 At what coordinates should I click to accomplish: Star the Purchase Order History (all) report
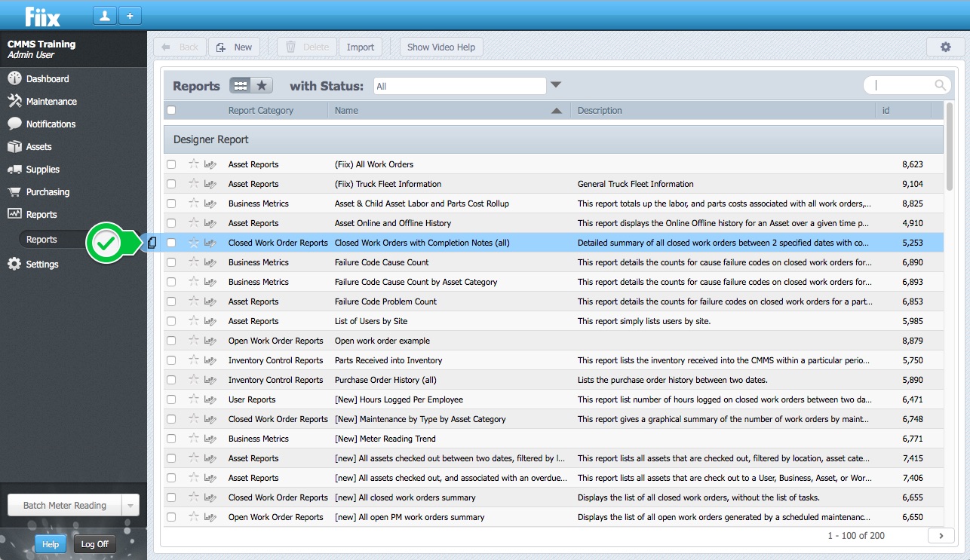[x=194, y=379]
